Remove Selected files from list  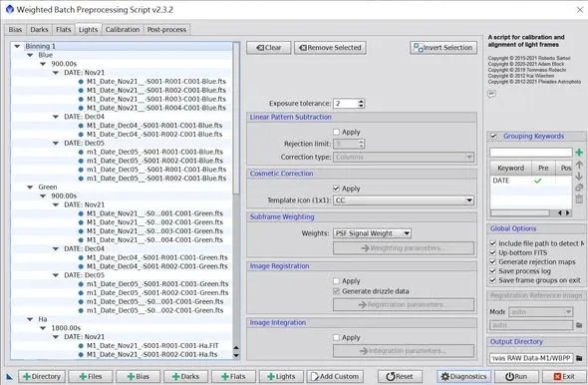[x=330, y=48]
